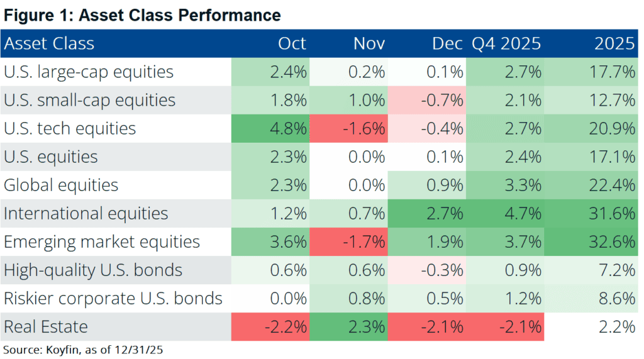Screen dimensions: 644x359
Task: Select the International equities row label
Action: pyautogui.click(x=86, y=213)
